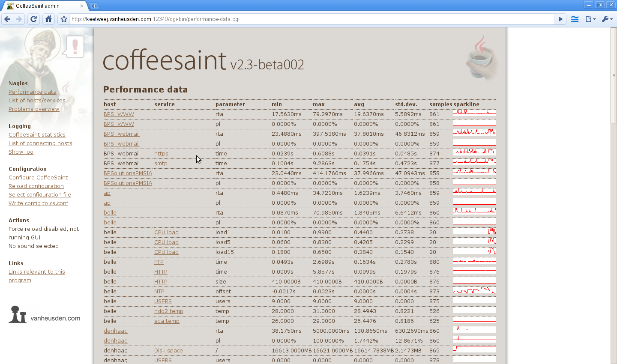Select the 'samples' column header

(x=441, y=104)
